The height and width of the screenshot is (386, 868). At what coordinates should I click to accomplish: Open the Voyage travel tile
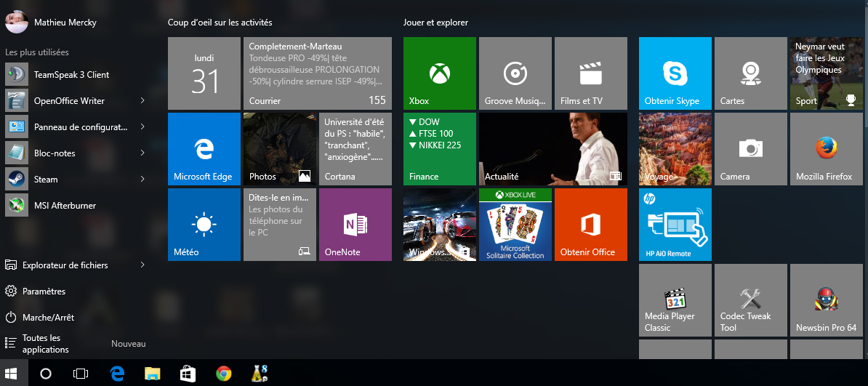(675, 149)
